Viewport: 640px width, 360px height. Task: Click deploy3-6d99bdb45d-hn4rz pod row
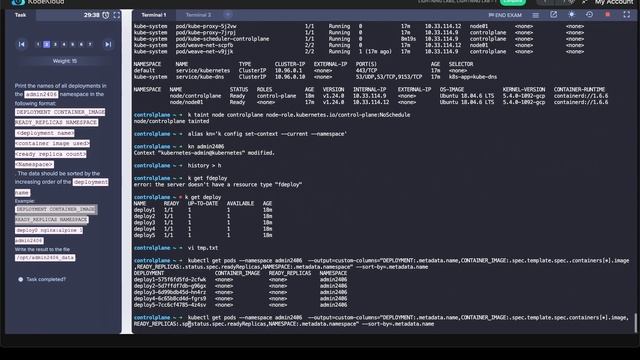tap(240, 292)
